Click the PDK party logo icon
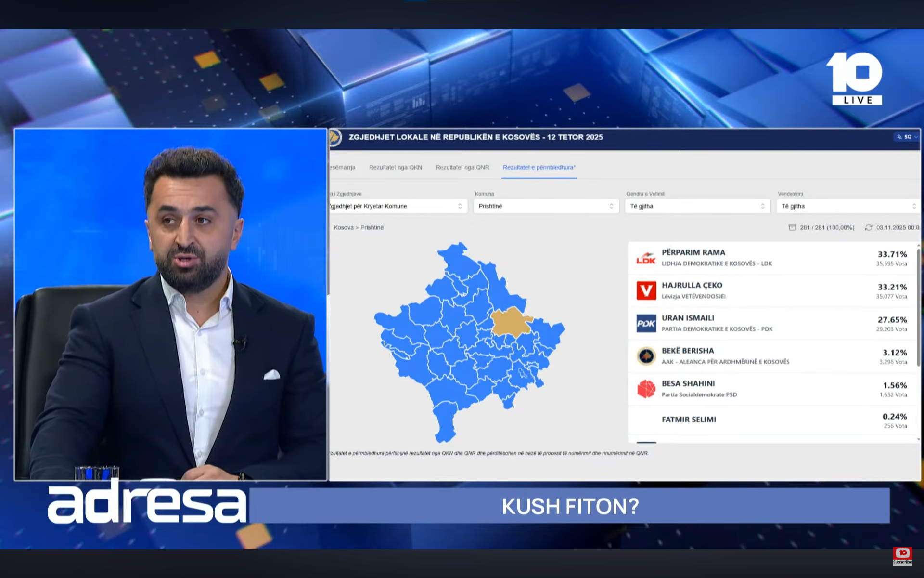The image size is (924, 578). 646,324
